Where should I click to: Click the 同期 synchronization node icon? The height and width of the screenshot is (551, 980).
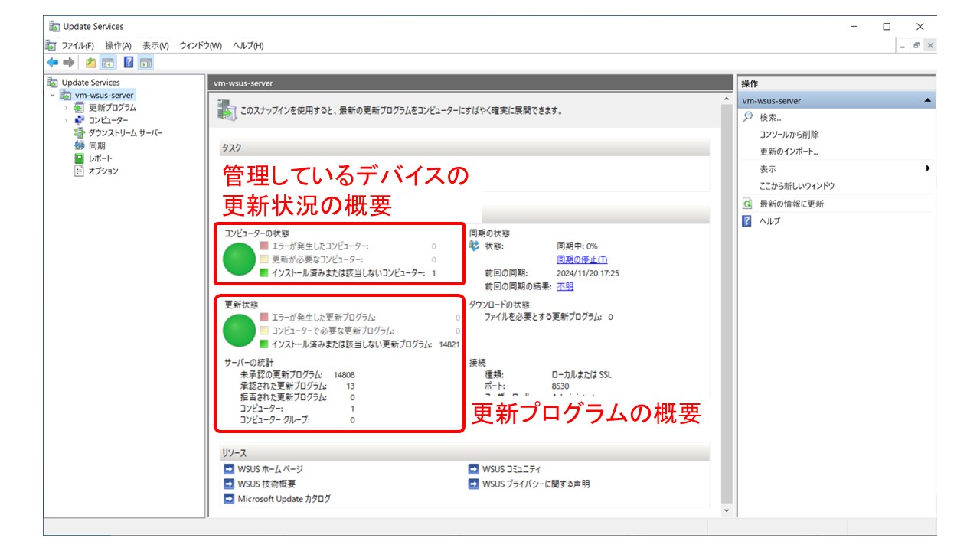coord(80,145)
